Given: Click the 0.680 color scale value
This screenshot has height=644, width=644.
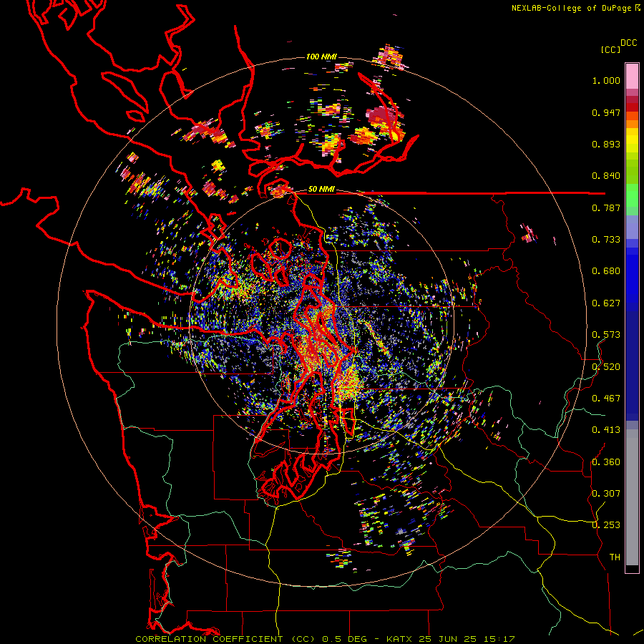Looking at the screenshot, I should point(606,271).
